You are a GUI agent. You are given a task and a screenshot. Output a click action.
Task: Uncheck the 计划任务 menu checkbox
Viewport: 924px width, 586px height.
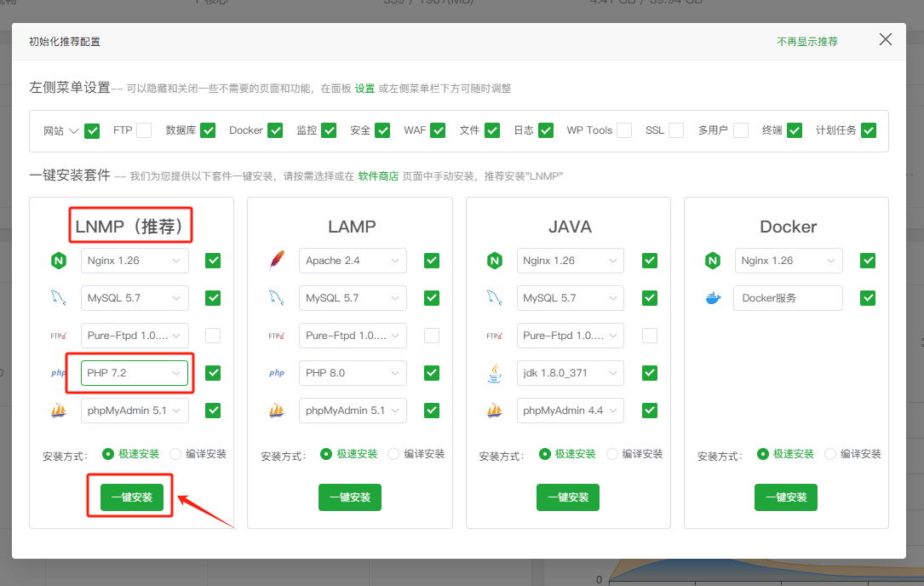click(868, 130)
